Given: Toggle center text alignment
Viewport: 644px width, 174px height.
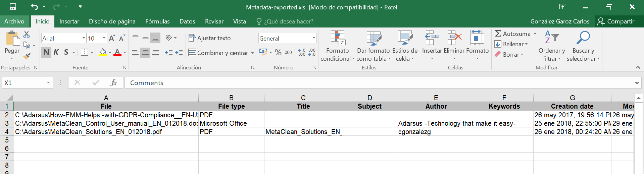Looking at the screenshot, I should click(x=145, y=52).
